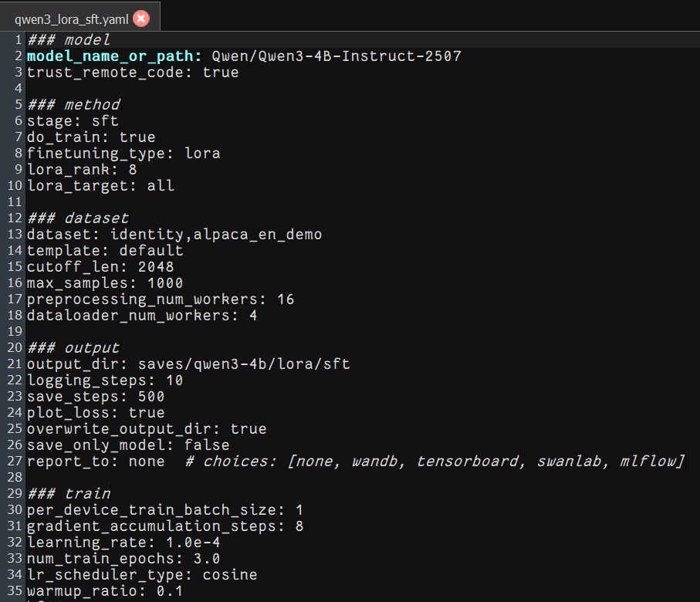700x602 pixels.
Task: Place cursor on cutoff_len value 2048
Action: (156, 266)
